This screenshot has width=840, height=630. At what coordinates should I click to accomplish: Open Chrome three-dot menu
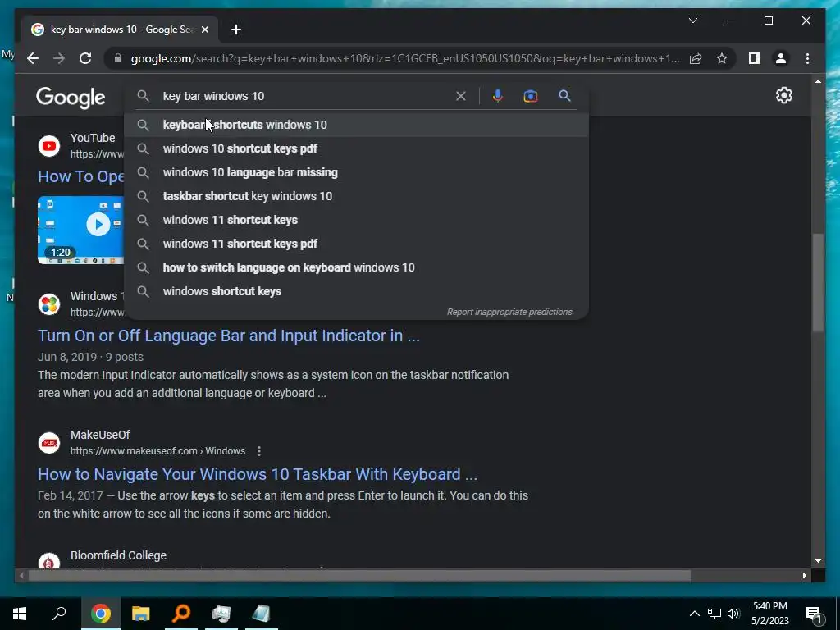point(807,58)
